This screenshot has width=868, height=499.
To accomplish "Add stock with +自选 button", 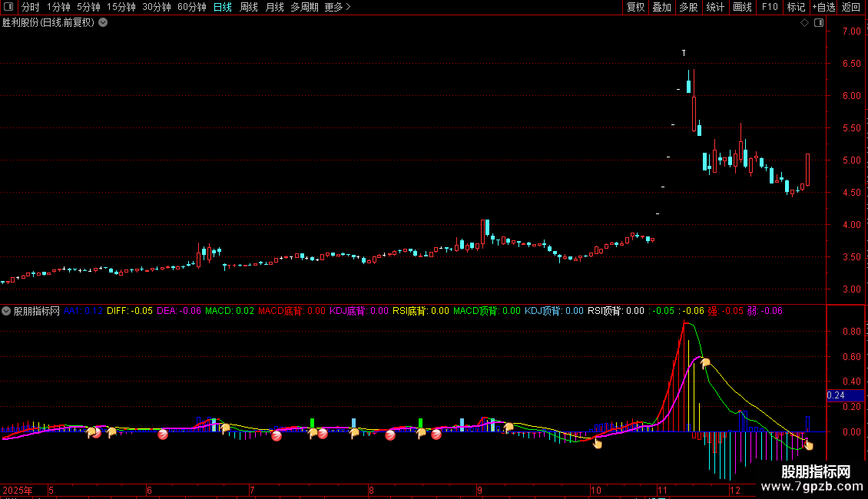I will click(x=823, y=7).
